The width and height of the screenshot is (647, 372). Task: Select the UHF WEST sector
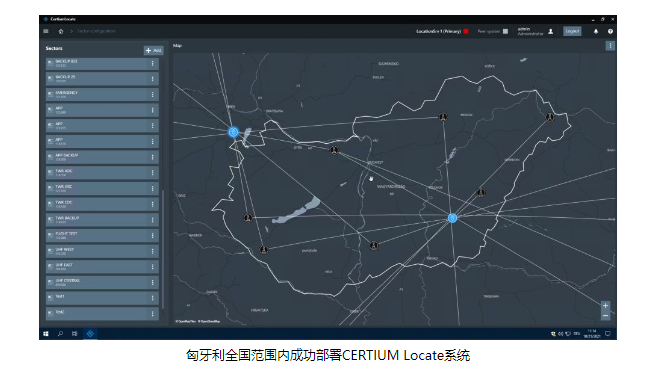tap(102, 251)
